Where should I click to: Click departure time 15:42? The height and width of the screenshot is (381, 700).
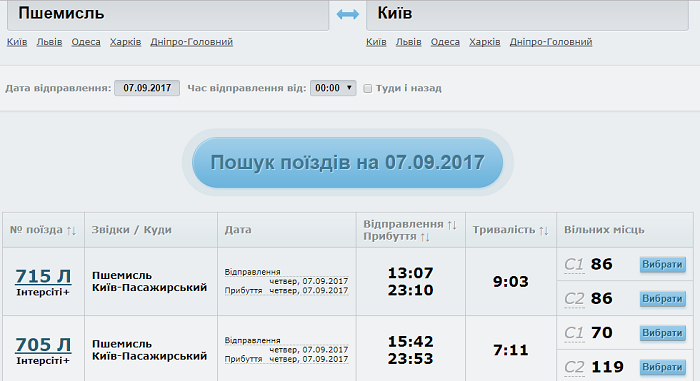coord(410,342)
